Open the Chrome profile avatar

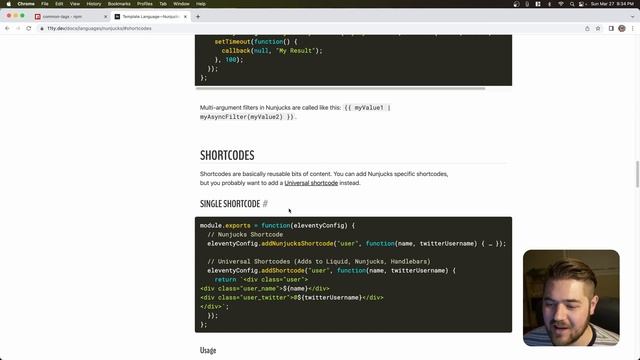click(x=622, y=29)
